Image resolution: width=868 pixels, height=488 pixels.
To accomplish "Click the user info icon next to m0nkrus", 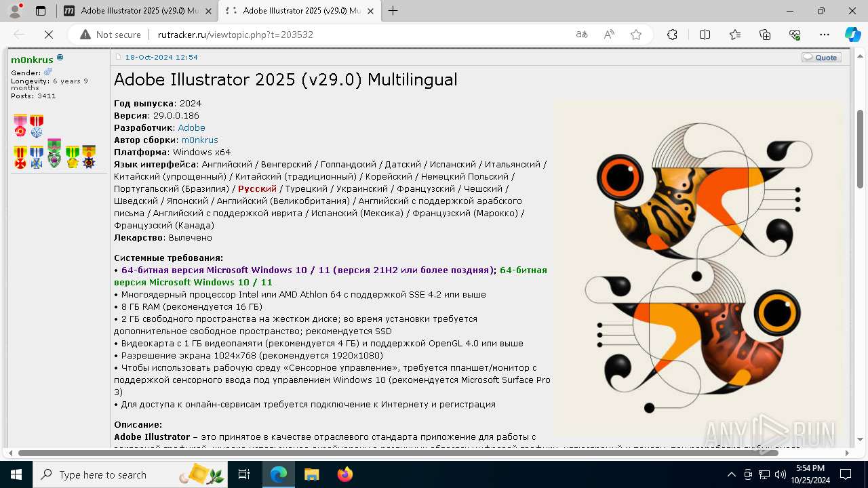I will (60, 58).
